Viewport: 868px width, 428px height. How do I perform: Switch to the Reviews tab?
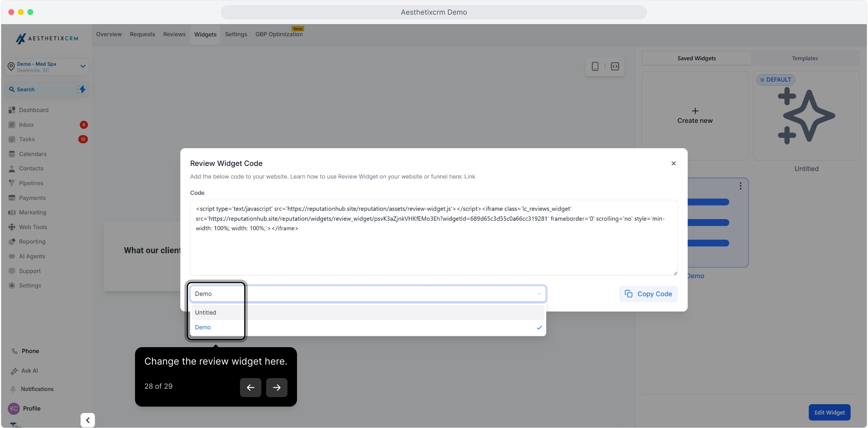pyautogui.click(x=174, y=34)
